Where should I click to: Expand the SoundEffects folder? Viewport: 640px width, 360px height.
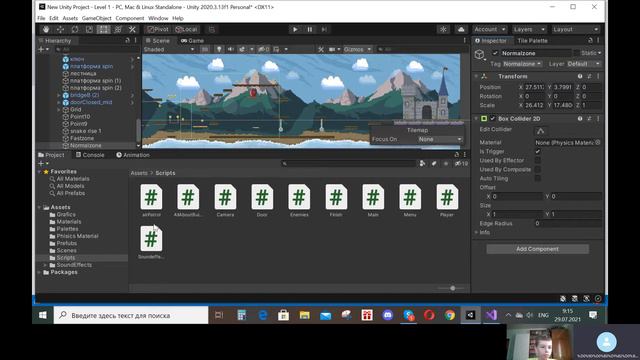pos(45,265)
